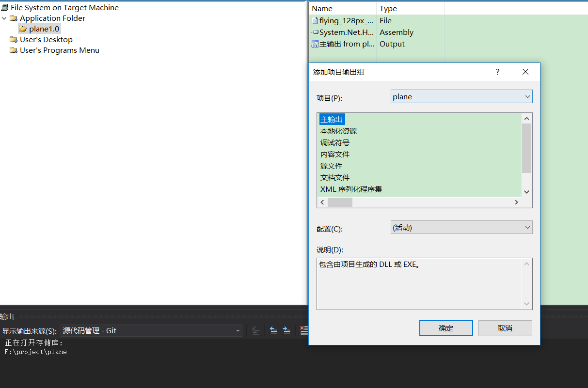Click the 说明 description text box
The image size is (588, 388).
[x=424, y=284]
